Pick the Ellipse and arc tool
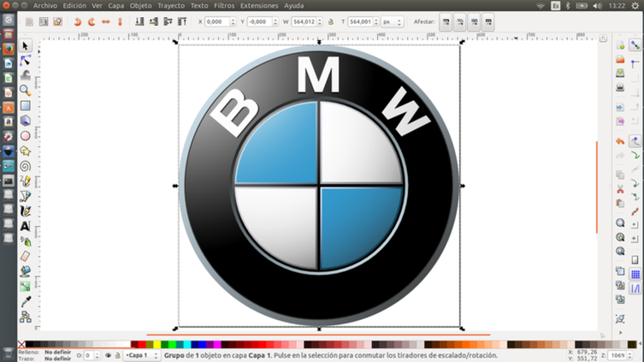The height and width of the screenshot is (362, 644). click(x=25, y=136)
